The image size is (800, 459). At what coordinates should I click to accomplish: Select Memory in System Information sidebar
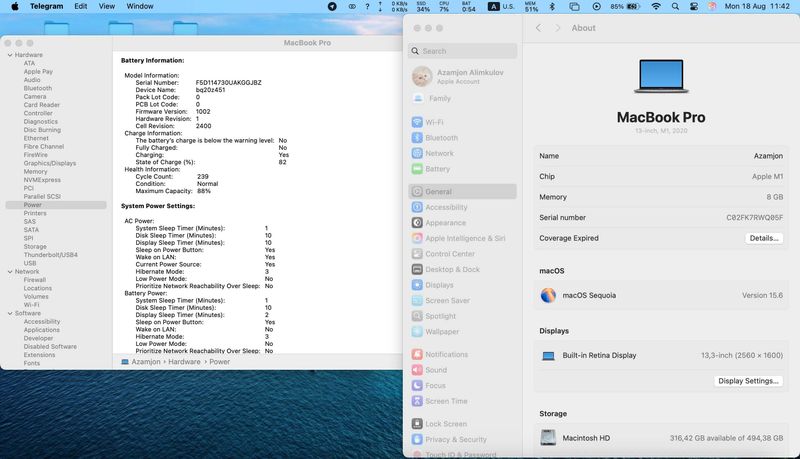click(35, 172)
